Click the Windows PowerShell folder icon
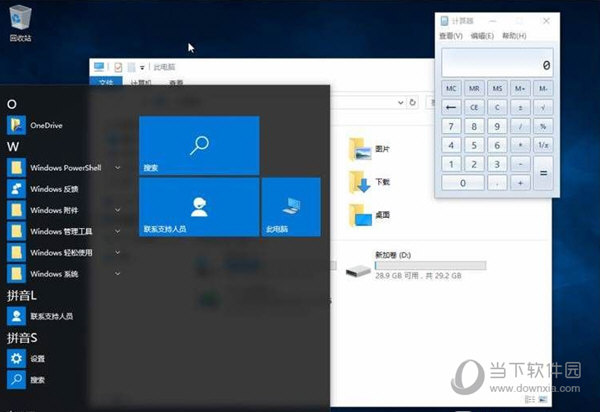Viewport: 600px width, 412px height. pyautogui.click(x=16, y=168)
